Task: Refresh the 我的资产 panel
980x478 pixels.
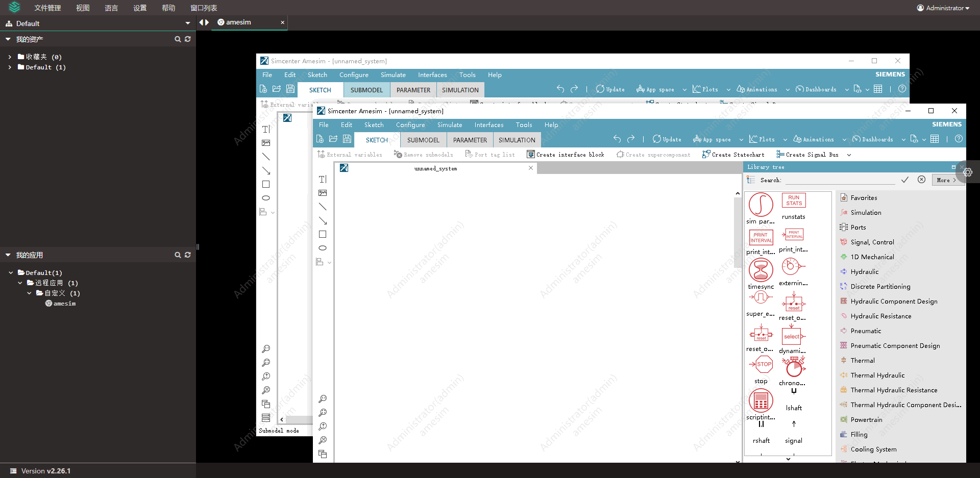Action: 188,39
